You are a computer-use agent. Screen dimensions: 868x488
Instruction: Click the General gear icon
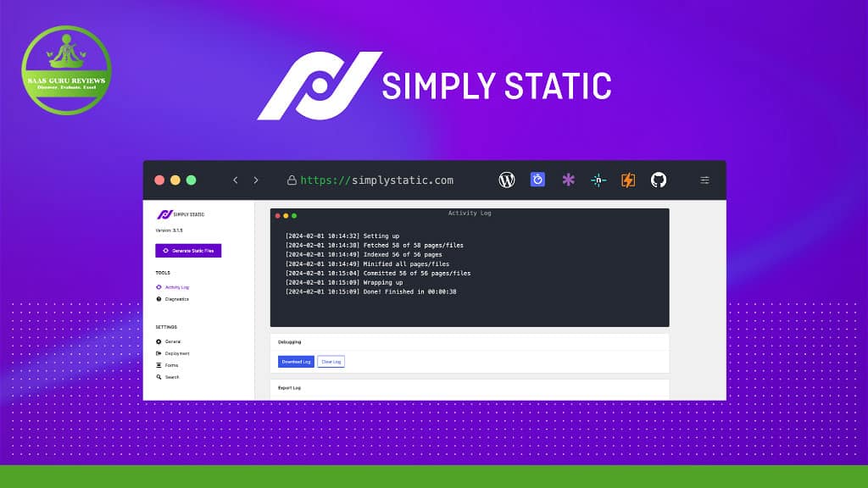pos(159,341)
